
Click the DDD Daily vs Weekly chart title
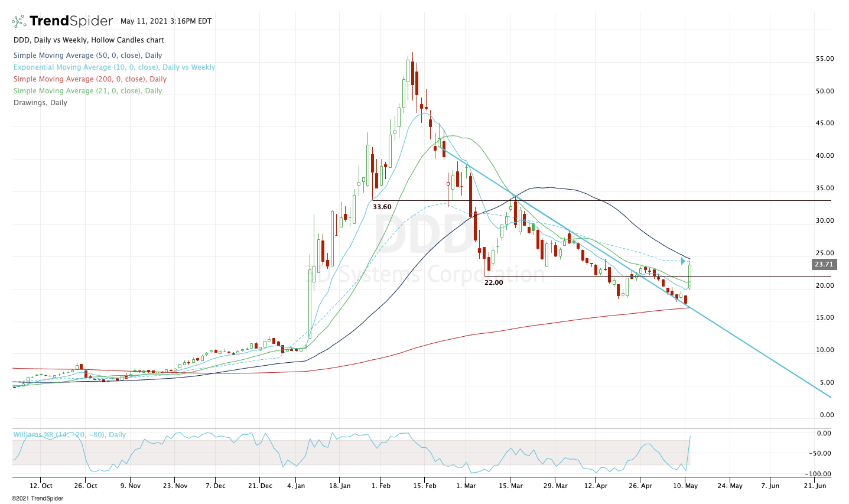tap(89, 40)
